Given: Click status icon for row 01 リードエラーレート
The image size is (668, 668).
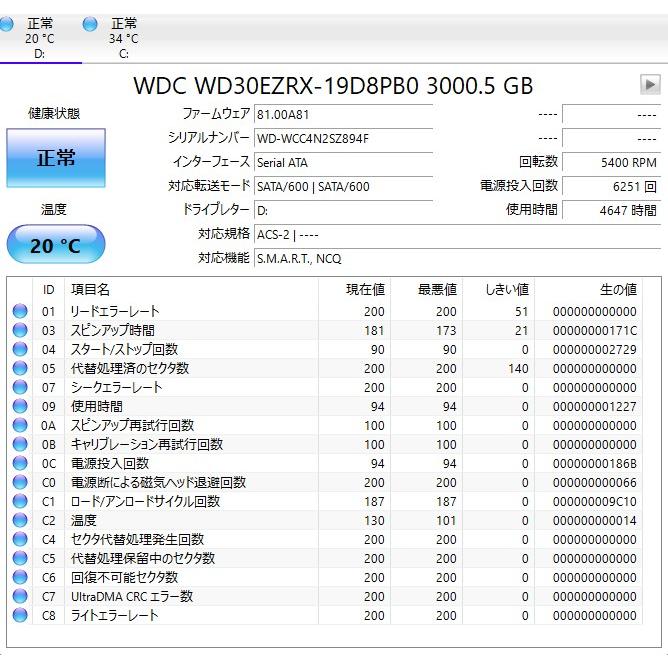Looking at the screenshot, I should [20, 311].
